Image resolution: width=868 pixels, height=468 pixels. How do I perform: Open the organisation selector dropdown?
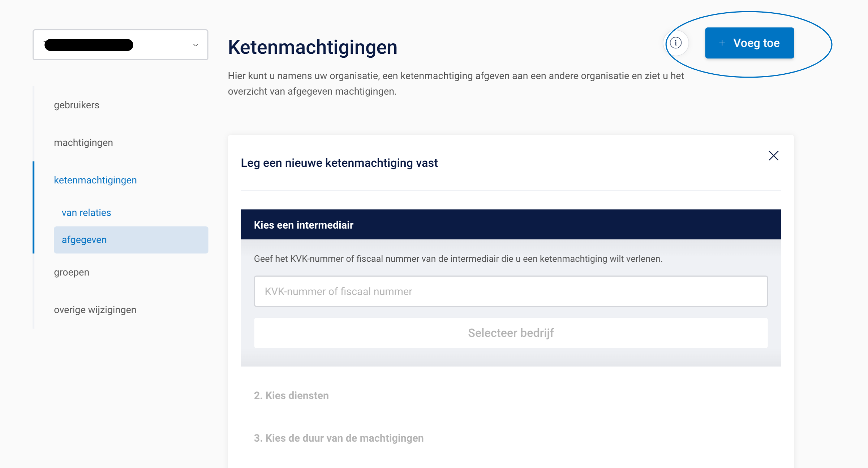coord(120,45)
